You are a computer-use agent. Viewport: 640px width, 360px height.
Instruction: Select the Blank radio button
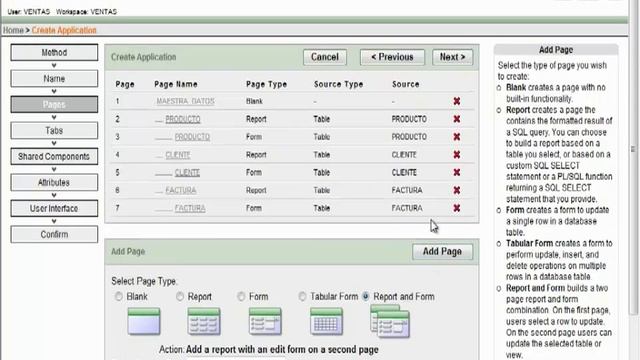point(118,297)
